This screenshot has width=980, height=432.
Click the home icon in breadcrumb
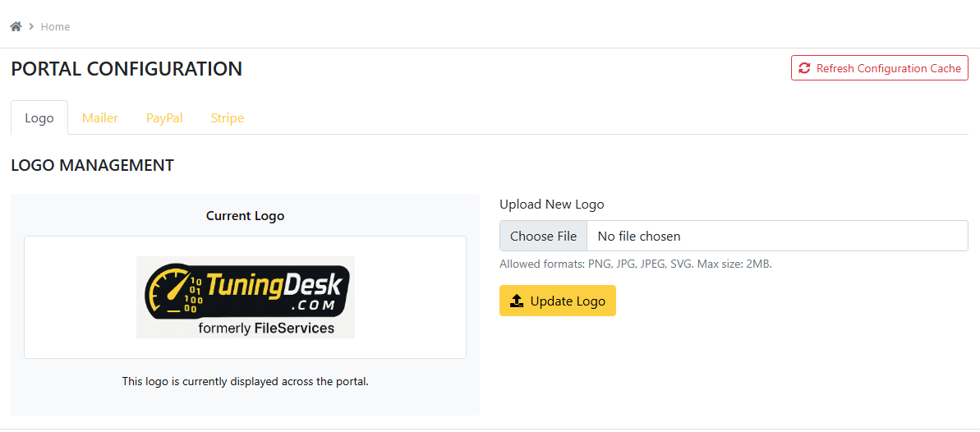click(x=16, y=26)
